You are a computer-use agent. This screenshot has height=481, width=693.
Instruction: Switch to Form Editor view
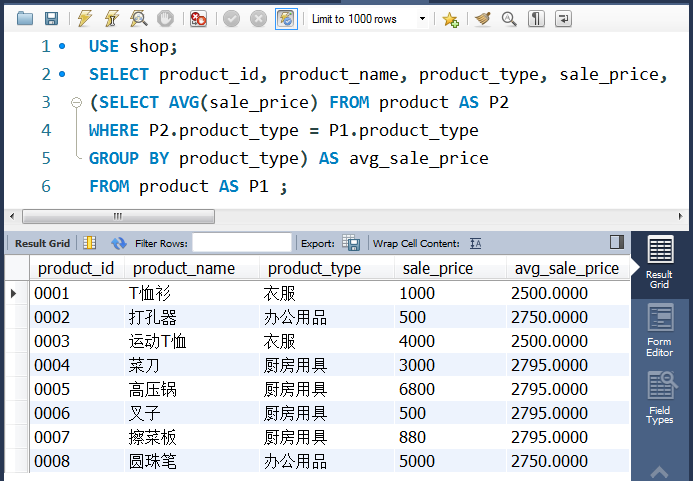(660, 330)
